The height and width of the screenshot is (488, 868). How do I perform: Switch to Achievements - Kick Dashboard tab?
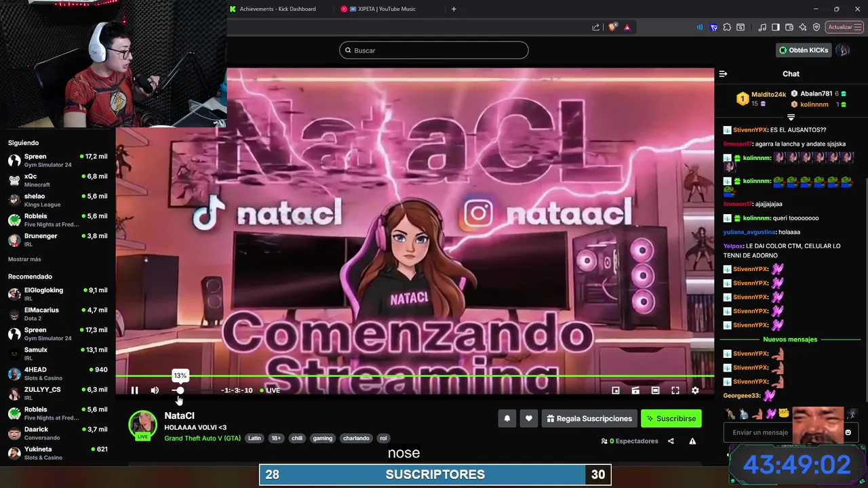click(x=277, y=9)
